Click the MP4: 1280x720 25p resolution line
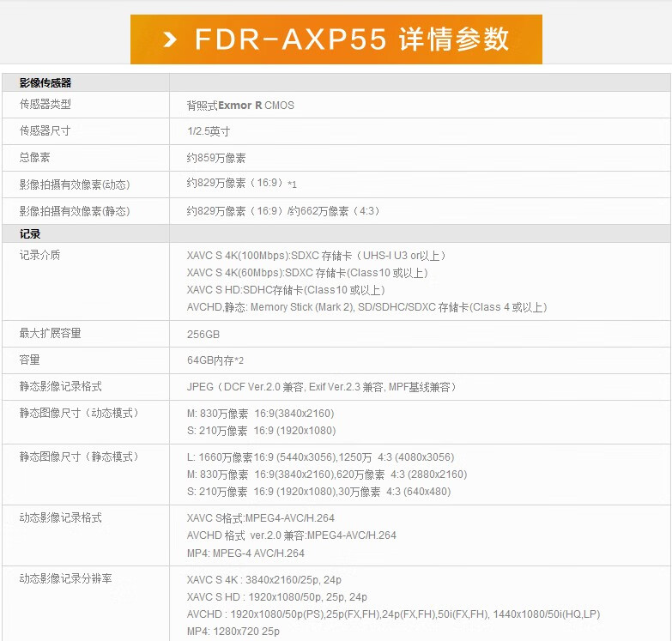Viewport: 672px width, 641px height. coord(233,632)
